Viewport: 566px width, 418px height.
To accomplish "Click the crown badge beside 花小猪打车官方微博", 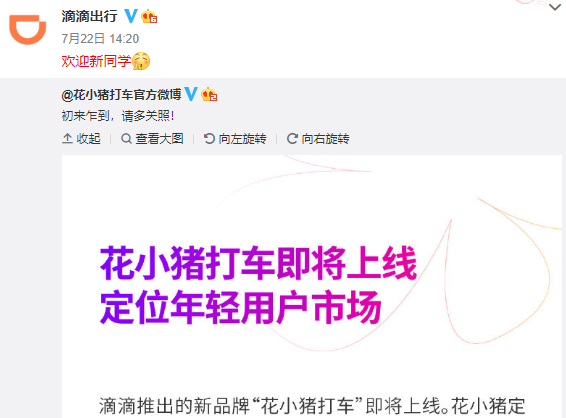I will (209, 95).
